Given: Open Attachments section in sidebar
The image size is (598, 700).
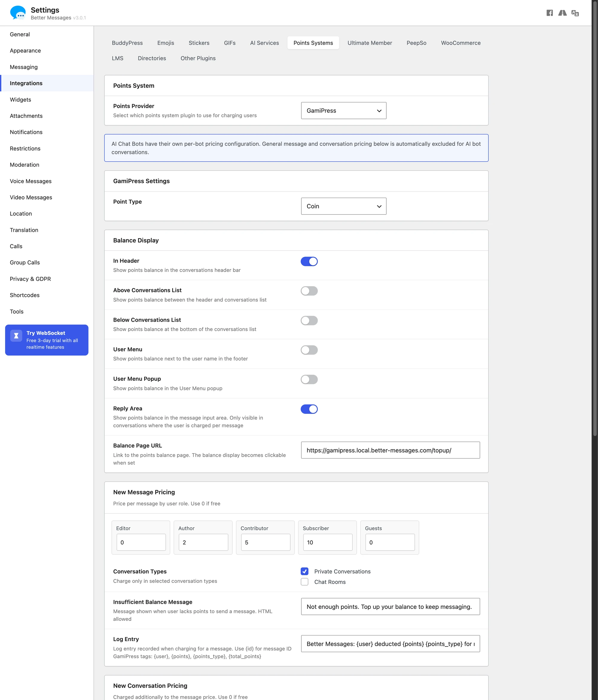Looking at the screenshot, I should 47,116.
